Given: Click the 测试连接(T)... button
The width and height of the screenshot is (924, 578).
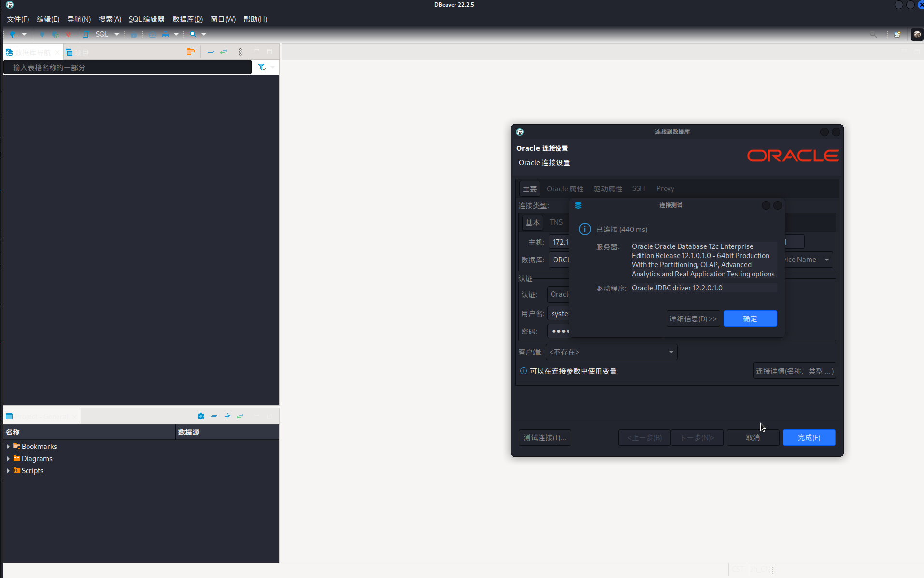Looking at the screenshot, I should pyautogui.click(x=545, y=437).
